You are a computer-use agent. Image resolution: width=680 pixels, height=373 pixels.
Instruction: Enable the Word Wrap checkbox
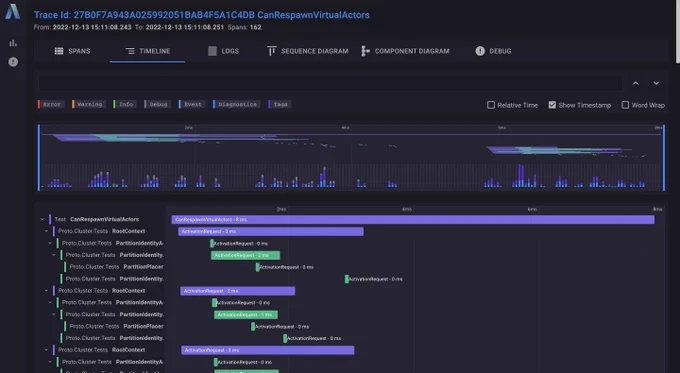click(625, 105)
